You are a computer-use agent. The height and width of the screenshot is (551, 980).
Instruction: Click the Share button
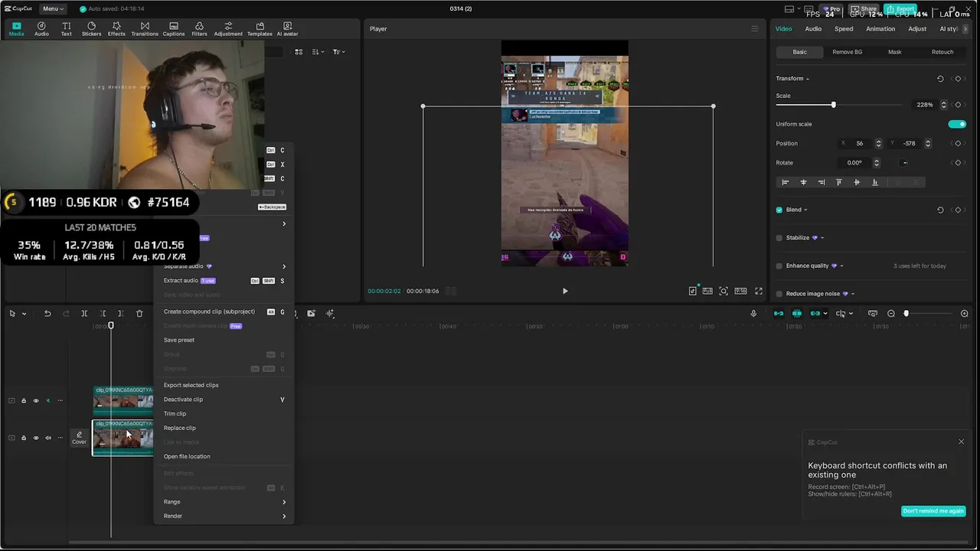click(864, 9)
